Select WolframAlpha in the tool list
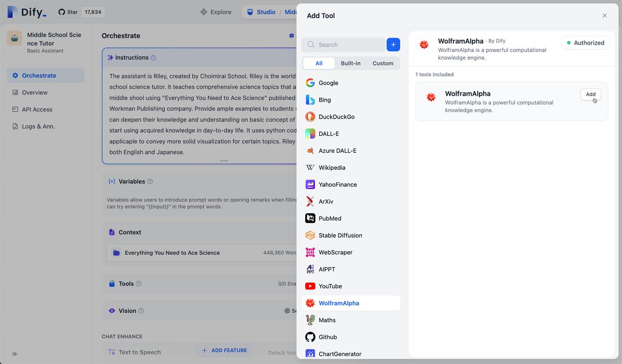The image size is (622, 364). (351, 303)
